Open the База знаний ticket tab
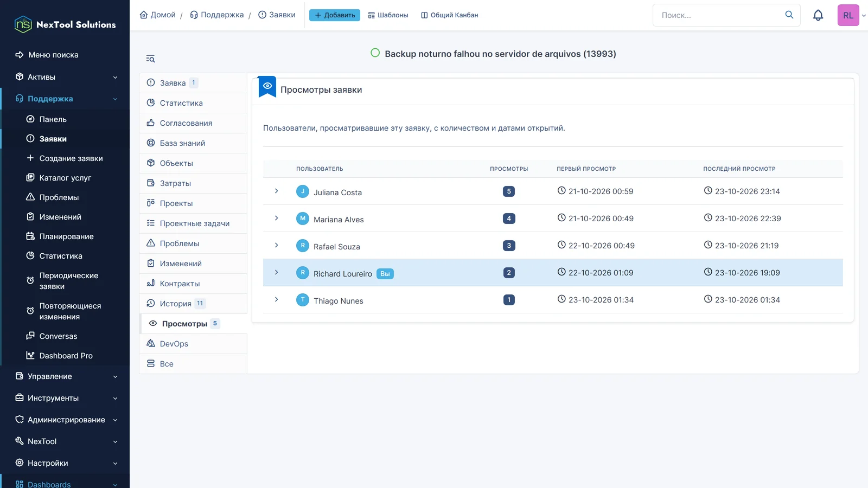The image size is (868, 488). point(193,143)
